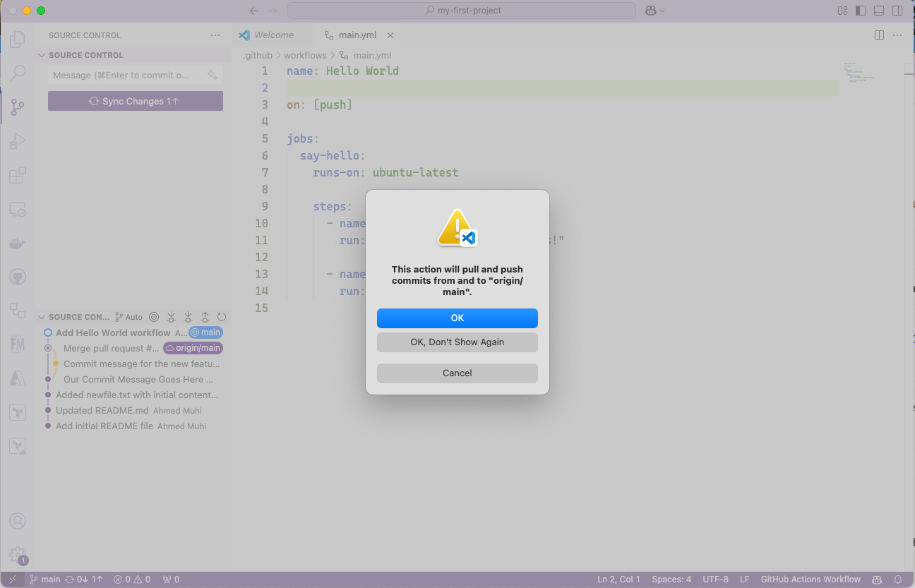Open the FM icon view in activity bar
Image resolution: width=915 pixels, height=588 pixels.
click(18, 344)
